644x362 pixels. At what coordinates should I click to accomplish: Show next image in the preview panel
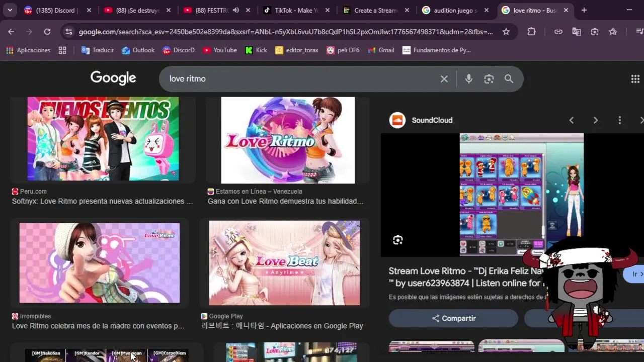pyautogui.click(x=596, y=120)
